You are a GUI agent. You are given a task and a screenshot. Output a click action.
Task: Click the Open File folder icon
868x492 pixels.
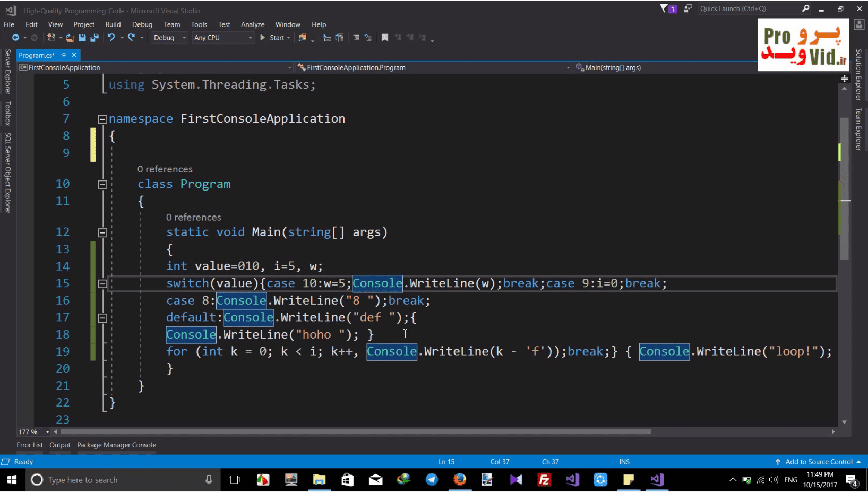[x=70, y=38]
